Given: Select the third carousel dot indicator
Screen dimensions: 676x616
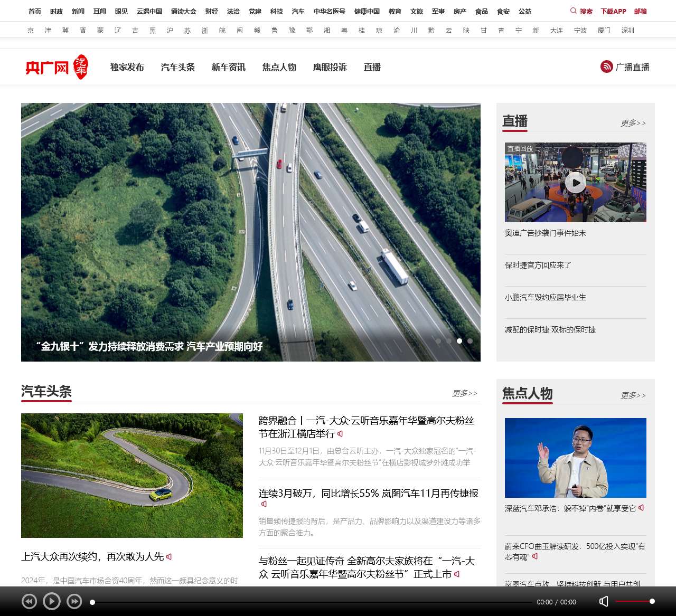Looking at the screenshot, I should point(459,341).
